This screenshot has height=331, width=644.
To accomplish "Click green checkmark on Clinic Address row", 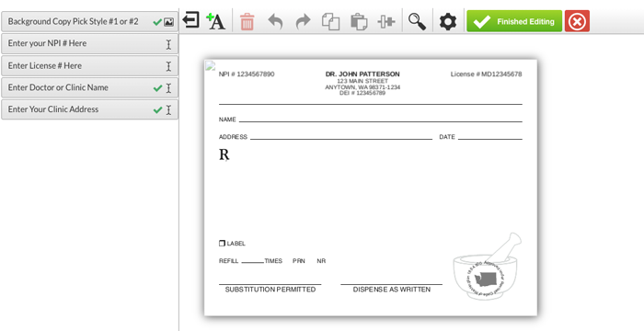I will [x=157, y=110].
